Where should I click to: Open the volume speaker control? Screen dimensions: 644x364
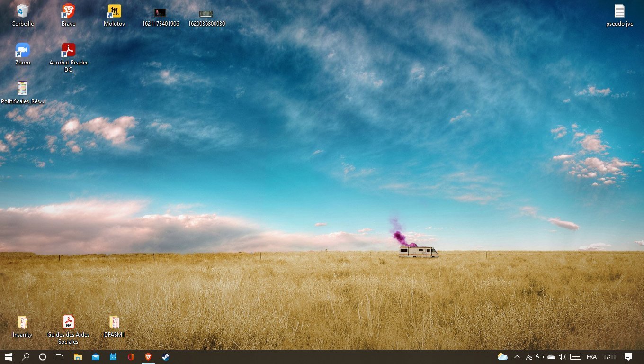(562, 357)
